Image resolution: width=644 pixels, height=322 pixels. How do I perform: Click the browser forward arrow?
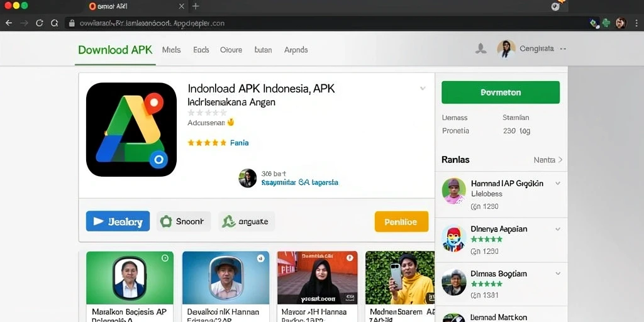25,23
